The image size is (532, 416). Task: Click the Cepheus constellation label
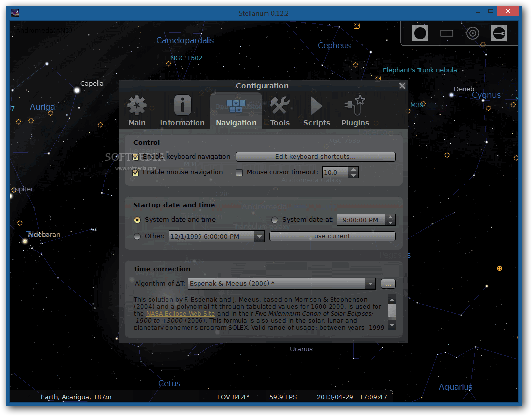334,46
